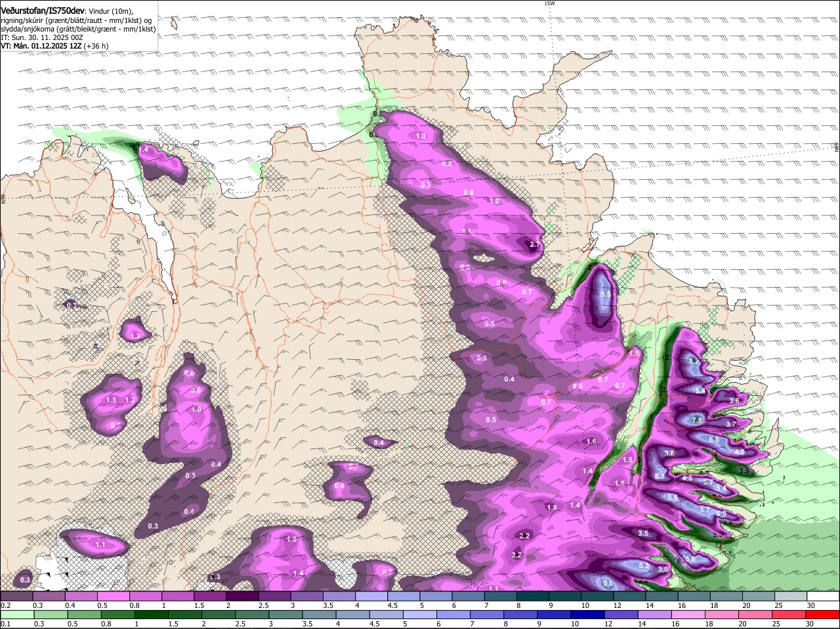Click the 4.5 precipitation value on the map
The height and width of the screenshot is (629, 840).
[739, 452]
